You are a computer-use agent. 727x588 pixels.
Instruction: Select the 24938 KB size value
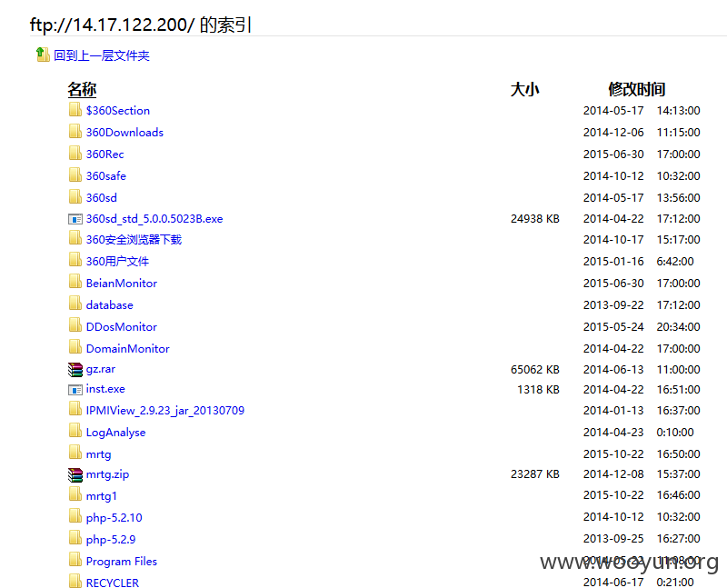coord(535,218)
